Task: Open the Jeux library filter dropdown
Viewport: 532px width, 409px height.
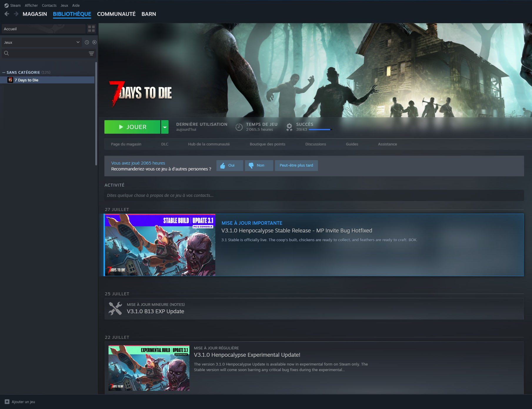Action: click(41, 42)
